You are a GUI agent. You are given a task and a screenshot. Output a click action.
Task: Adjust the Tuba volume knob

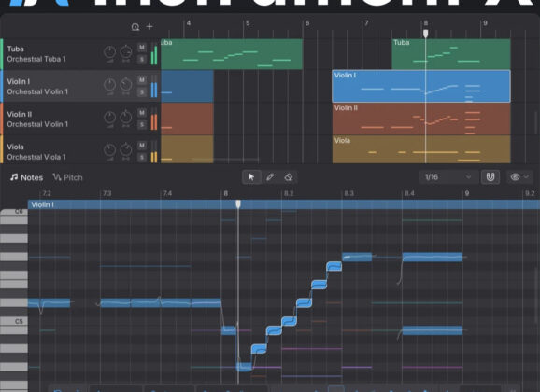(109, 52)
